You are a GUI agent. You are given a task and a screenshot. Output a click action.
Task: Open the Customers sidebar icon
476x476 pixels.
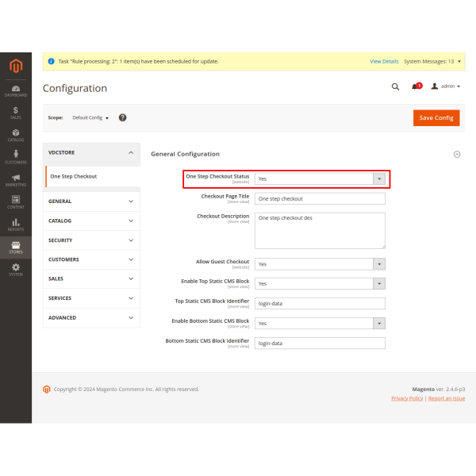click(x=16, y=156)
